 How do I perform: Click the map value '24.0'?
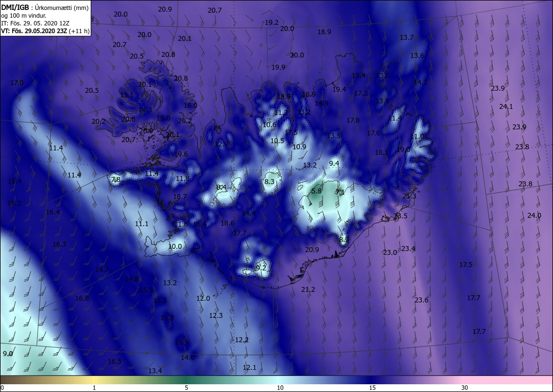pyautogui.click(x=534, y=216)
